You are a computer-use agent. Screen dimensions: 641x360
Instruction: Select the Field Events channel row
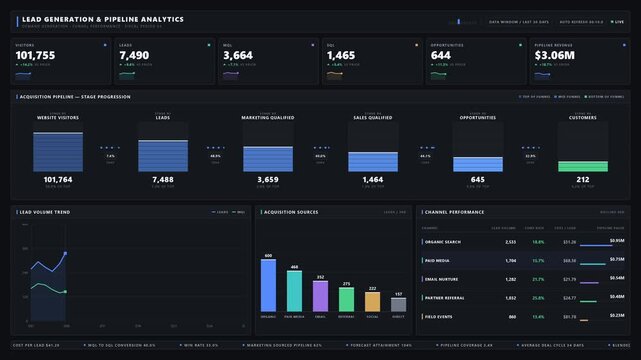[x=523, y=317]
